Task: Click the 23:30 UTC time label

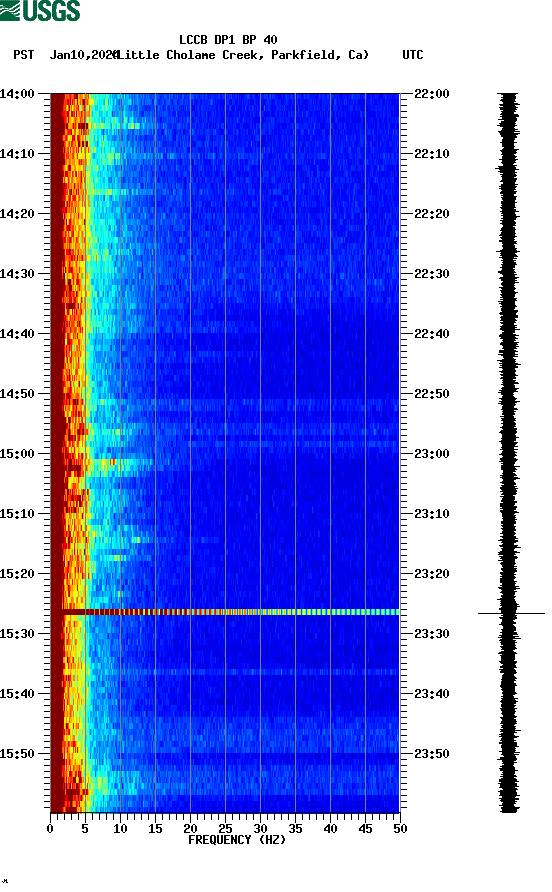Action: [x=431, y=634]
